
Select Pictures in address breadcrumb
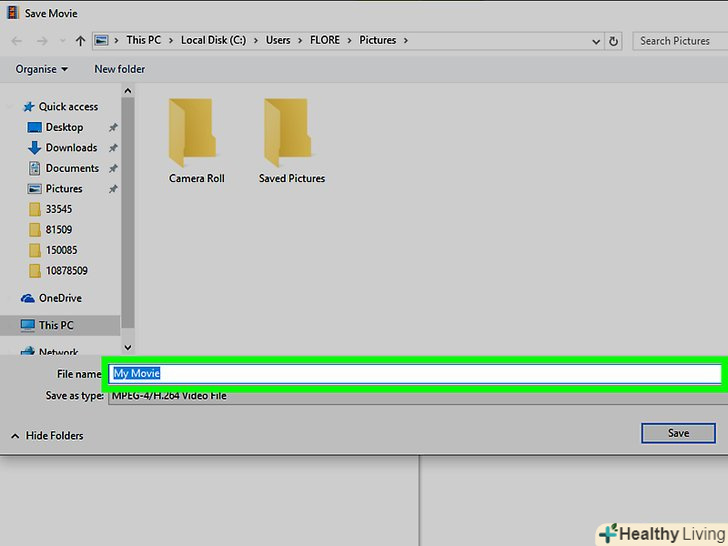(x=377, y=40)
